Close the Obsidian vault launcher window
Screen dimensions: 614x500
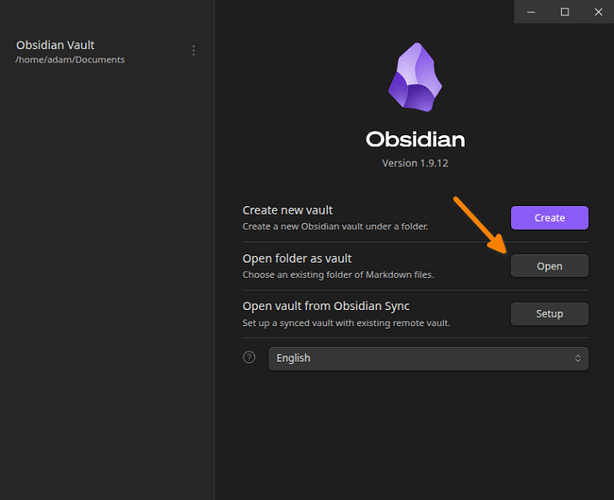pyautogui.click(x=598, y=12)
